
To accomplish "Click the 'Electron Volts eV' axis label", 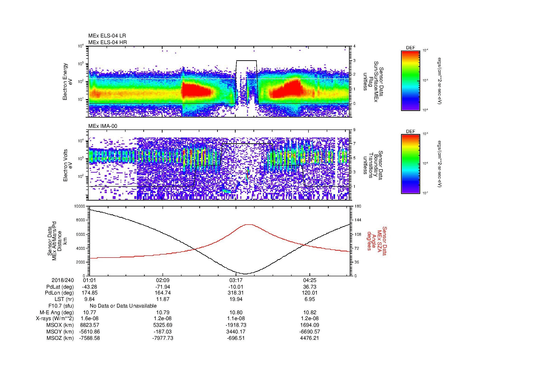I will pos(67,165).
